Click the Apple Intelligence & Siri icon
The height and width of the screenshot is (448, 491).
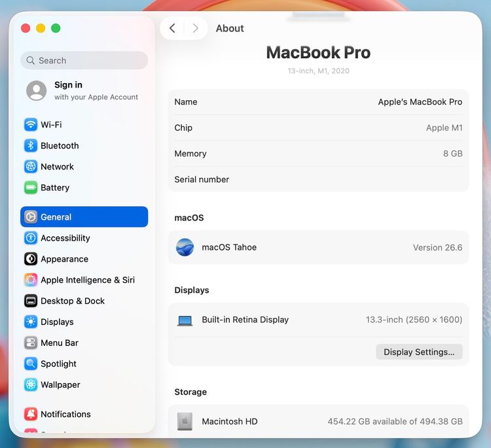click(31, 280)
